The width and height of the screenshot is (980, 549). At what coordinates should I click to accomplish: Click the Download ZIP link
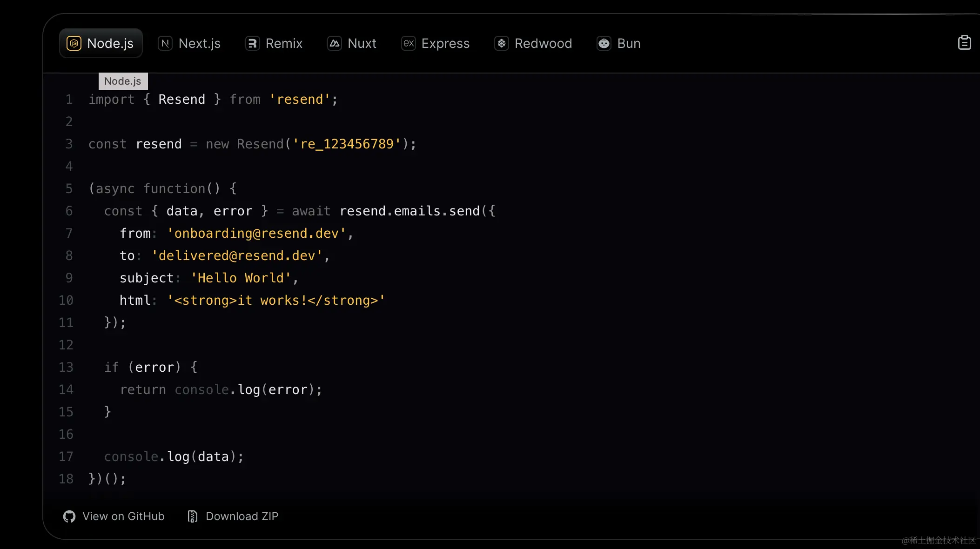pos(242,516)
